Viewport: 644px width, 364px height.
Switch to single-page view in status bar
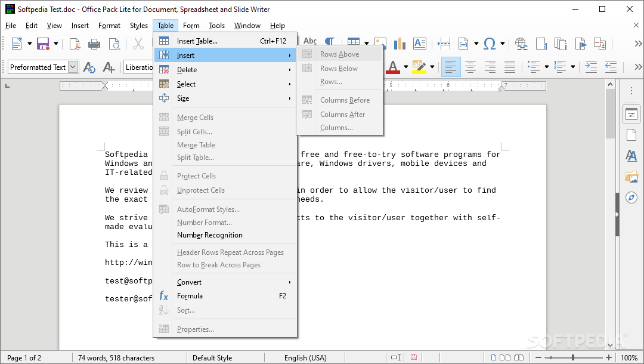coord(494,357)
